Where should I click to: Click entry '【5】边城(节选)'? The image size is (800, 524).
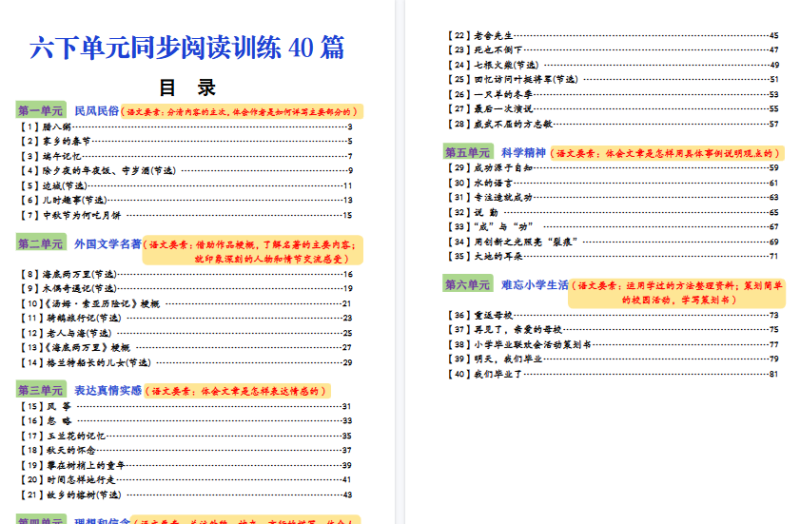pyautogui.click(x=186, y=185)
